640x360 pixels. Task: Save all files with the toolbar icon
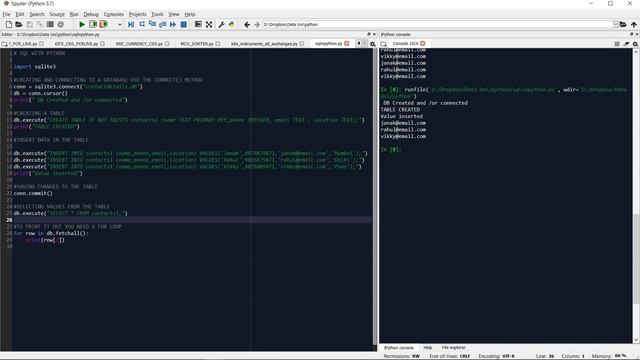(x=40, y=24)
